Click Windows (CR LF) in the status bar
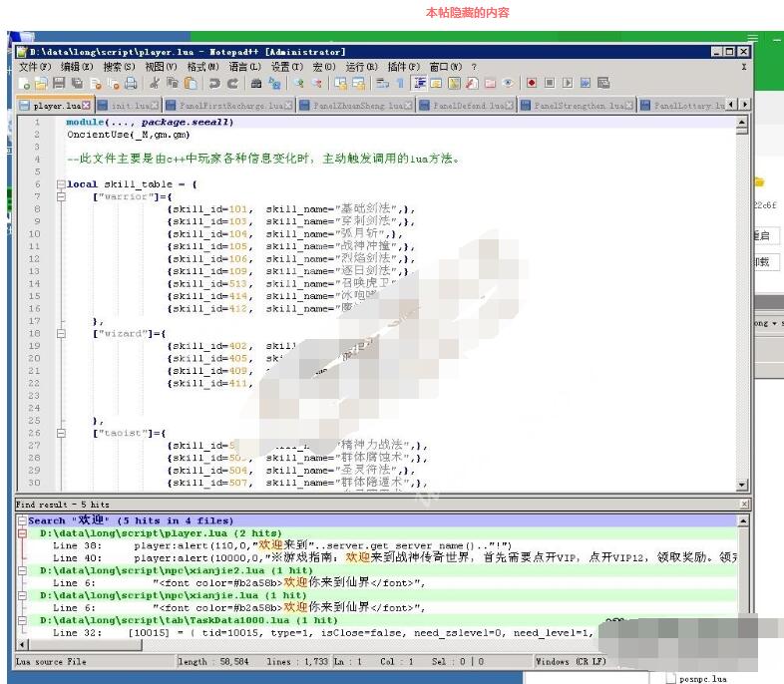 568,661
